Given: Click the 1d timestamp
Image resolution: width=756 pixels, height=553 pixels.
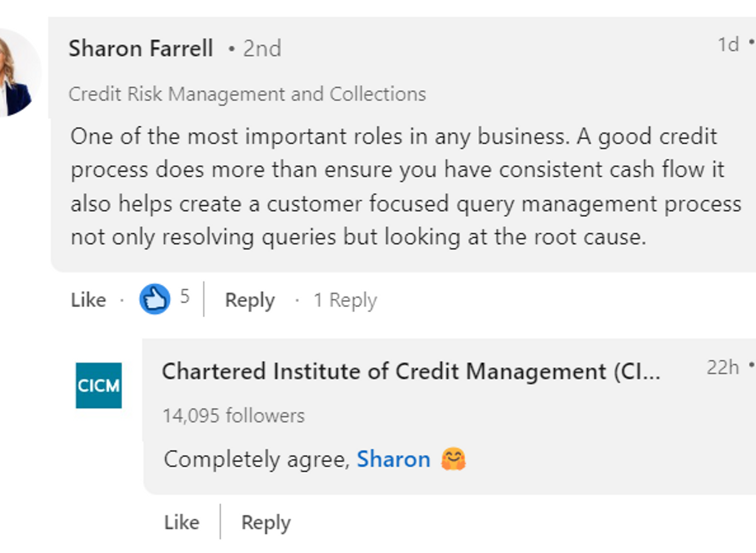Looking at the screenshot, I should (x=728, y=44).
